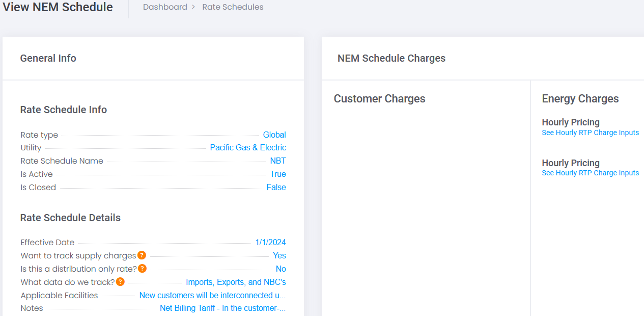
Task: Open the Effective Date value 1/1/2024
Action: (x=270, y=242)
